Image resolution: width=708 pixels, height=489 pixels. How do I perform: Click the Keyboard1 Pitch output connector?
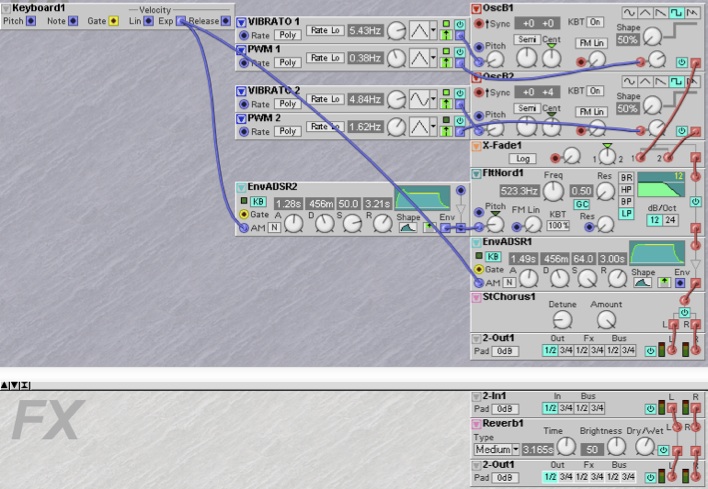tap(31, 21)
